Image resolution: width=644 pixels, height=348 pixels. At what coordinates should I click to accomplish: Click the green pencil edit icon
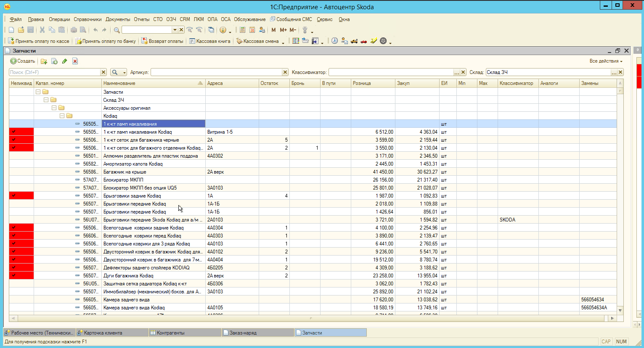(x=64, y=61)
